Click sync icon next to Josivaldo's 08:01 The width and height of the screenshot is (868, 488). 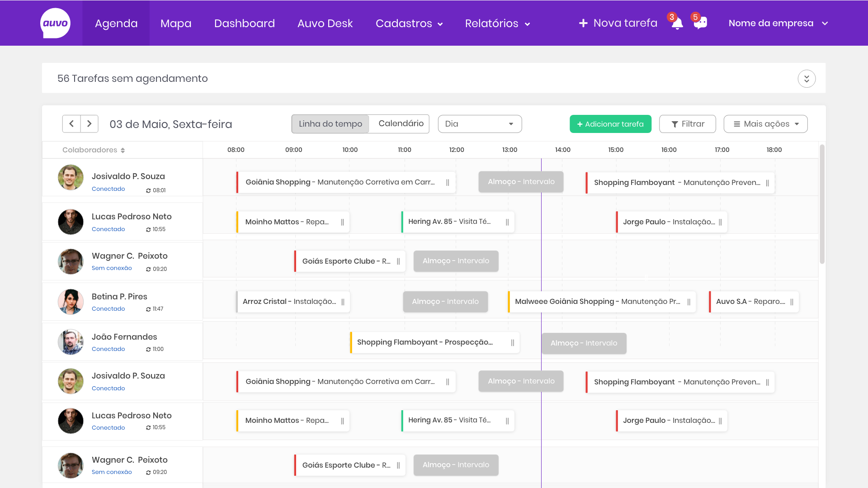pyautogui.click(x=148, y=190)
